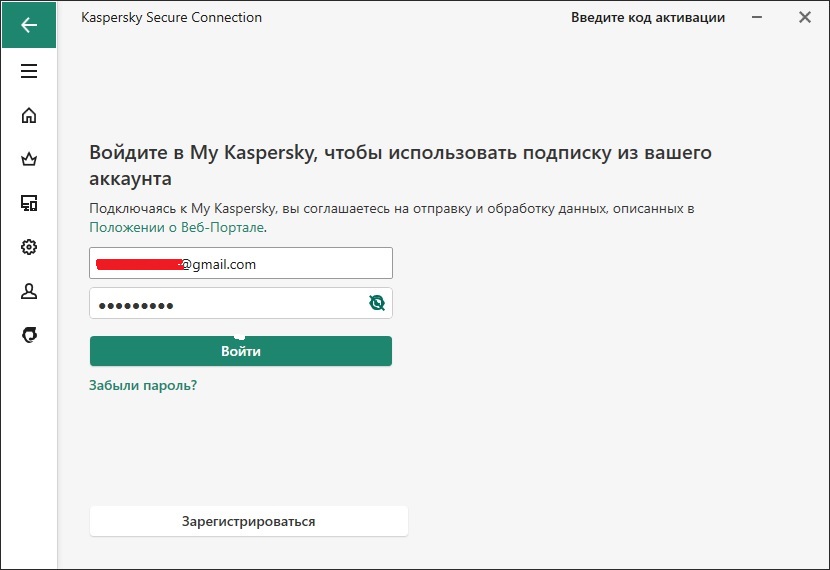Screen dimensions: 830x570
Task: Click the Войдите в My Kaspersky heading
Action: pos(400,165)
